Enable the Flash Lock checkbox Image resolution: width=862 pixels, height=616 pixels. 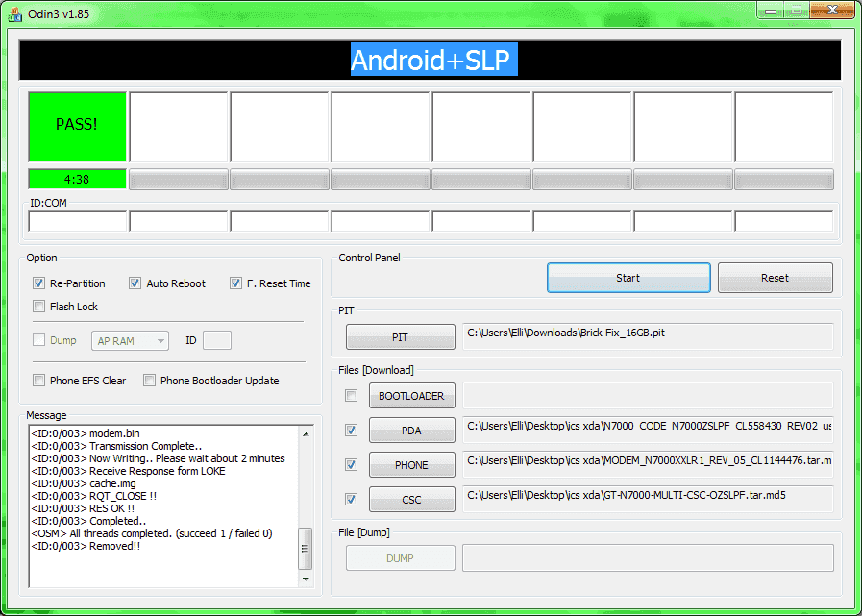[x=38, y=307]
